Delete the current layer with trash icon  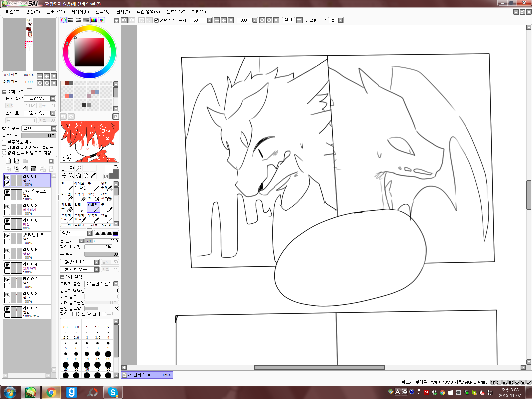[x=33, y=169]
